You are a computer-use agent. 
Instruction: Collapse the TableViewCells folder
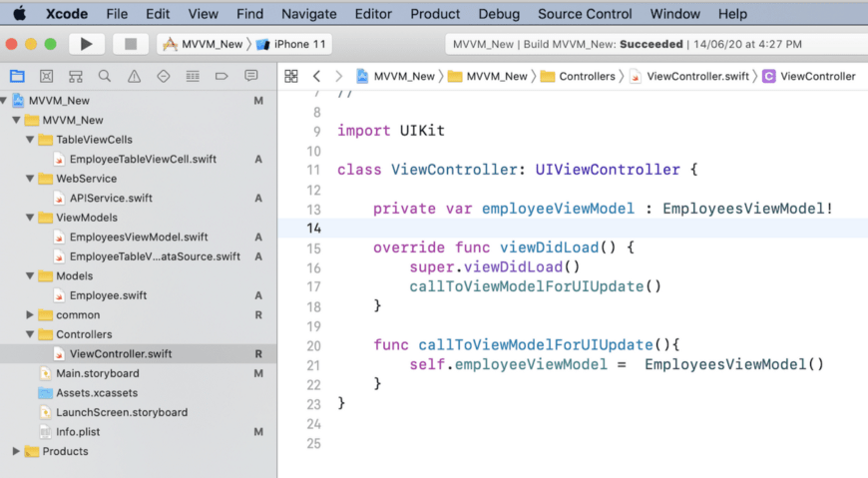pos(30,140)
